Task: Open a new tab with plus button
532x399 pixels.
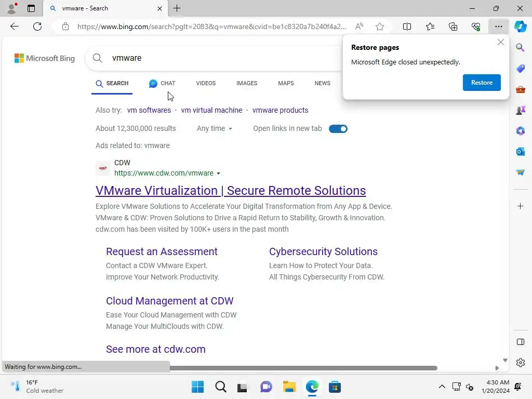Action: (177, 8)
